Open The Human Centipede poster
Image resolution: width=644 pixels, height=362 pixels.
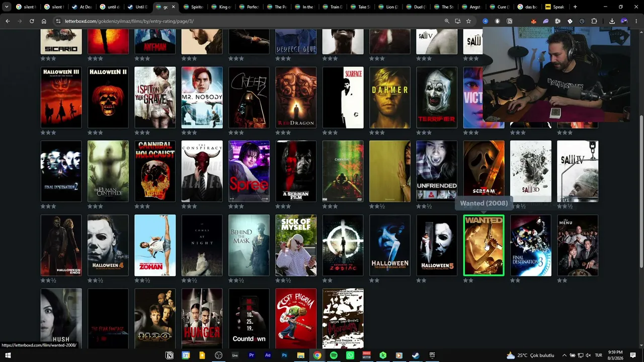pos(108,171)
